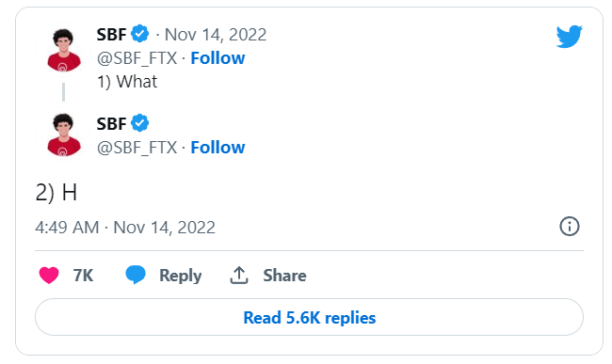The height and width of the screenshot is (364, 612).
Task: Like the tweet with the heart icon
Action: [49, 276]
